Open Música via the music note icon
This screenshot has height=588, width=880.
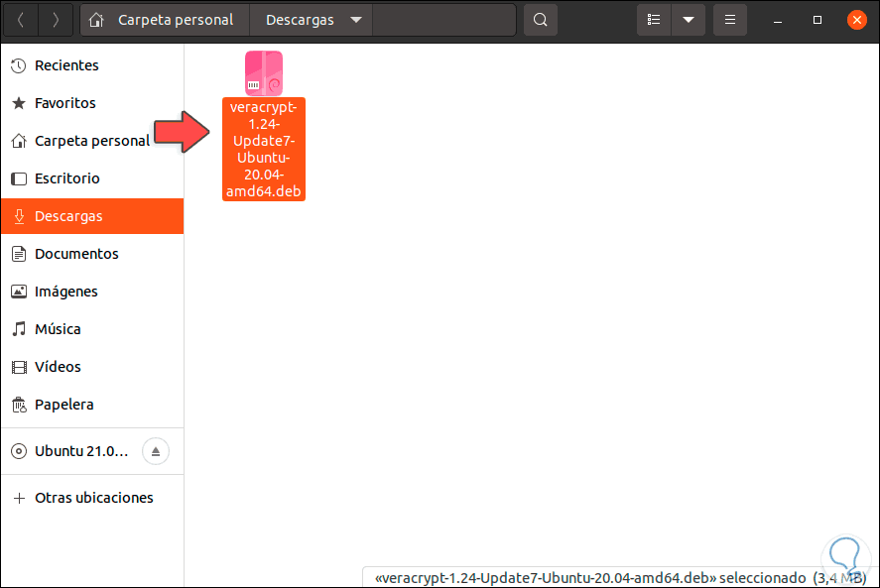tap(18, 328)
